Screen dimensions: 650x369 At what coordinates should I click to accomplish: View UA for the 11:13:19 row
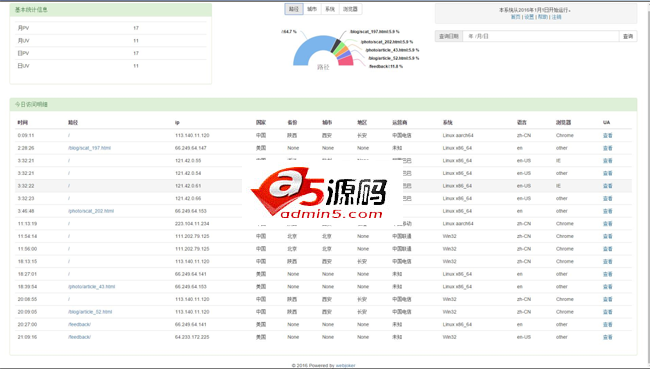coord(608,223)
